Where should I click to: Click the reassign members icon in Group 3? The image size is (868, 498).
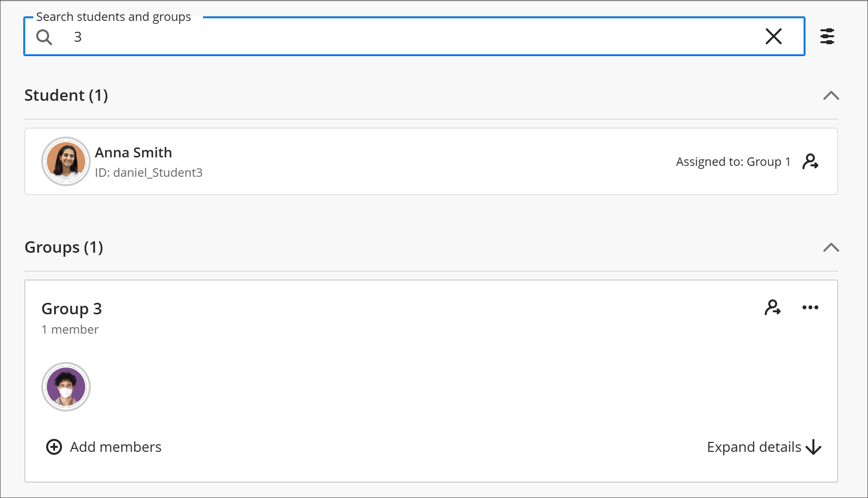tap(773, 307)
